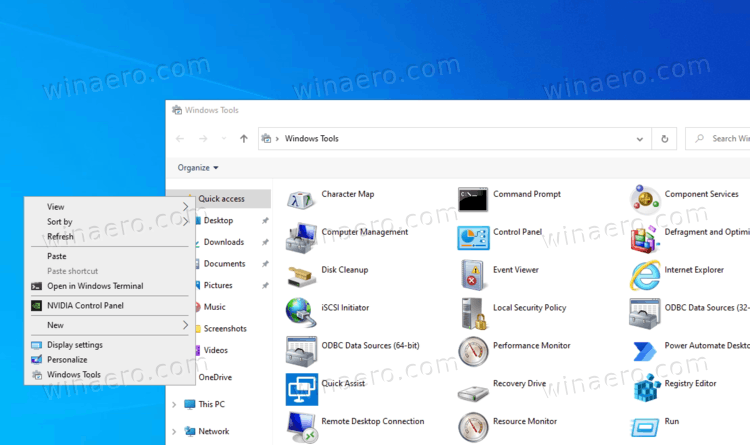
Task: Launch Internet Explorer icon
Action: pyautogui.click(x=644, y=276)
